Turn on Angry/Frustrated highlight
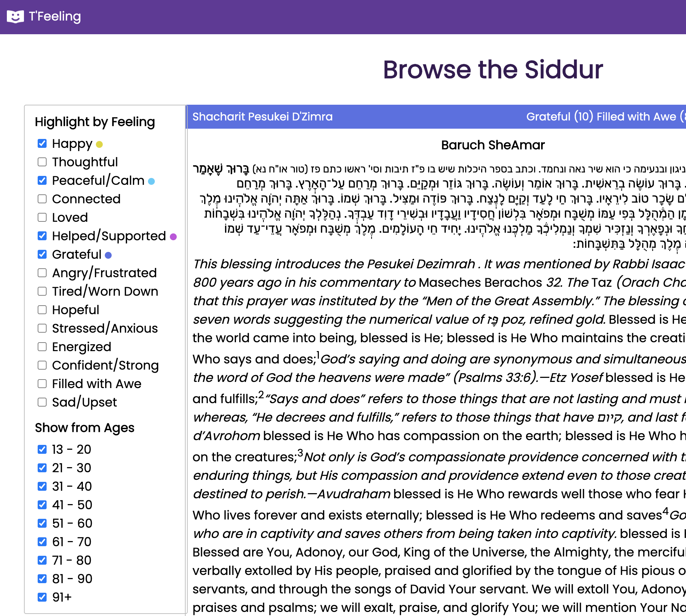Screen dimensions: 686x616 [42, 273]
